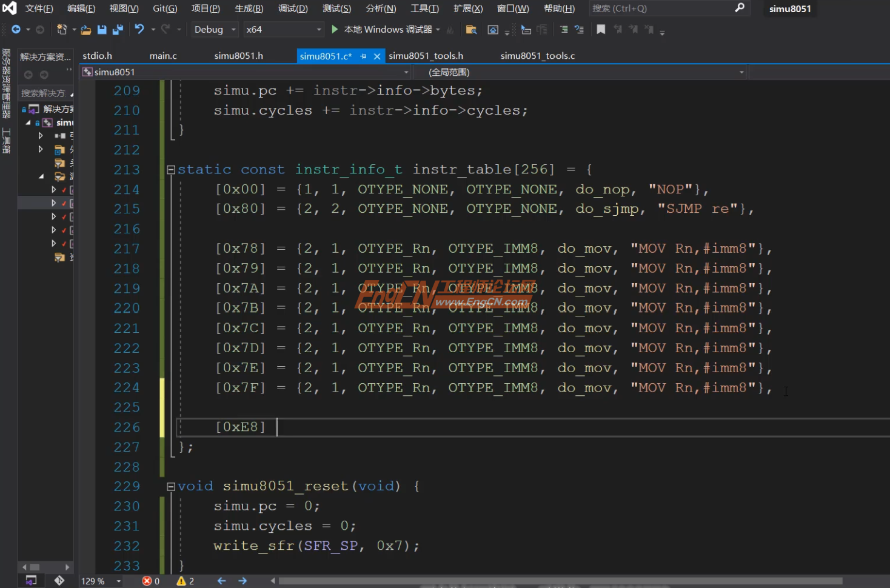Image resolution: width=890 pixels, height=588 pixels.
Task: Select the Navigate Backward arrow icon
Action: coord(17,29)
